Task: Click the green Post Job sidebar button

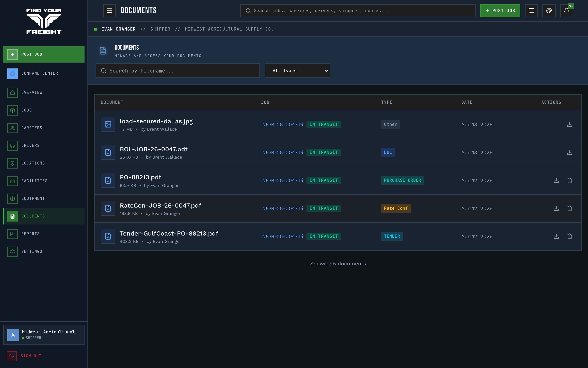Action: click(44, 54)
